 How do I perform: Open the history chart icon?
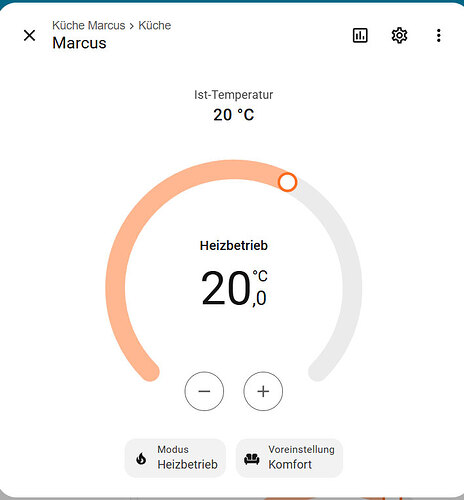pos(360,35)
